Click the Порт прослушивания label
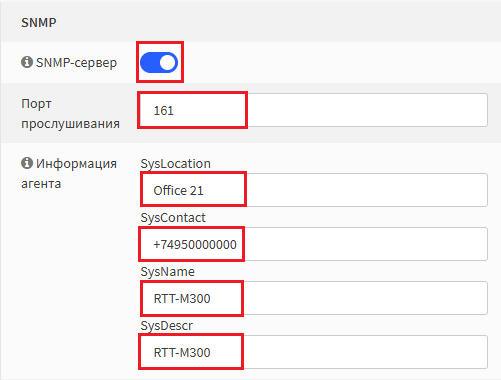 (70, 114)
